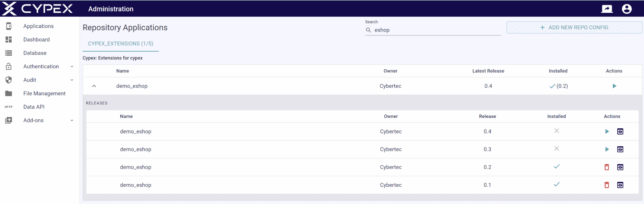
Task: Open the user account profile icon
Action: click(627, 9)
